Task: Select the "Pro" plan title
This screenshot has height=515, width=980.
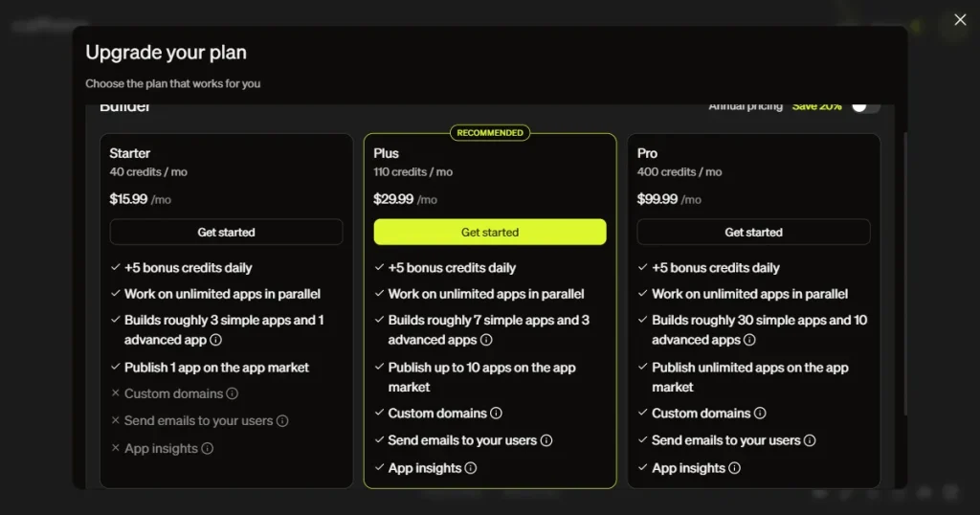Action: (x=647, y=153)
